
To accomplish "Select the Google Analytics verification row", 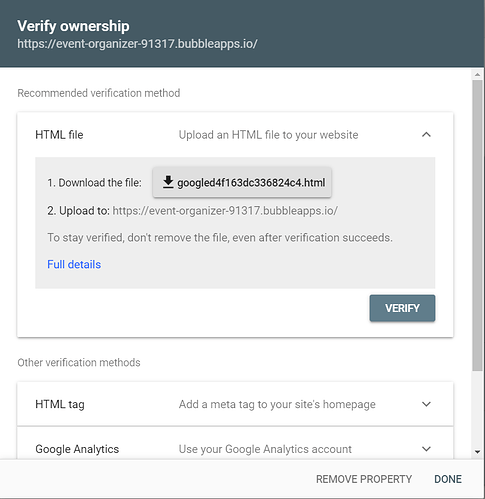I will click(235, 443).
